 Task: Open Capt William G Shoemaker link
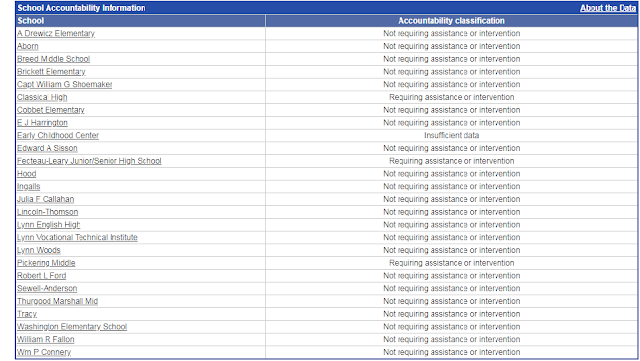(64, 85)
